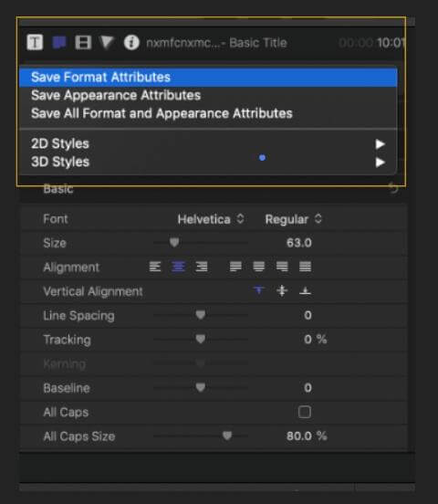Click the Size slider handle
438x504 pixels.
(x=174, y=242)
